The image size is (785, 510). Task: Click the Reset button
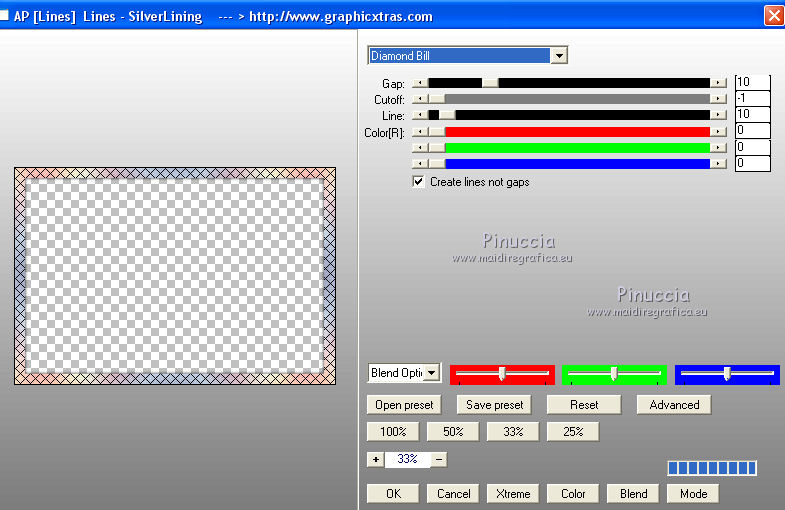click(584, 404)
